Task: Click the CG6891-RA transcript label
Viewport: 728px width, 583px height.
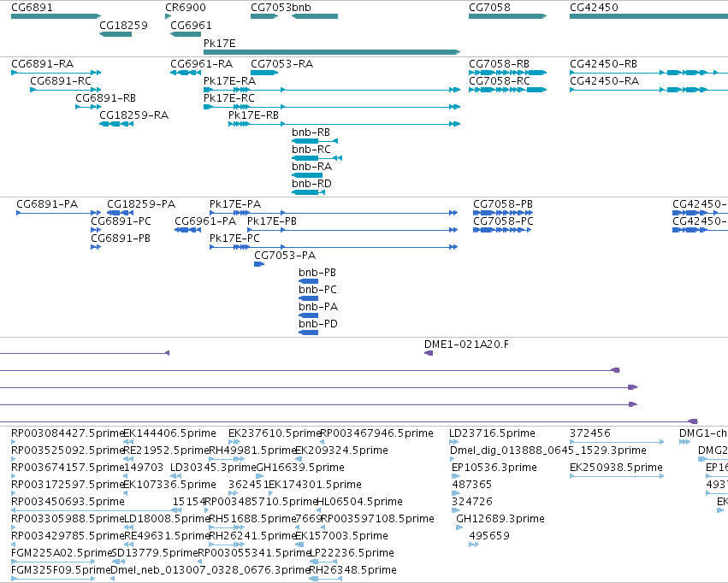Action: (42, 63)
